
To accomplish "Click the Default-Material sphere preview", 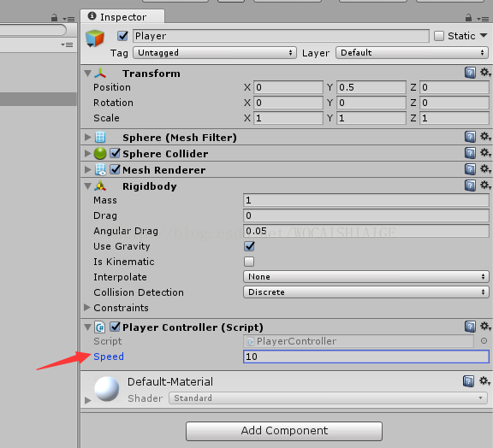I will tap(107, 389).
